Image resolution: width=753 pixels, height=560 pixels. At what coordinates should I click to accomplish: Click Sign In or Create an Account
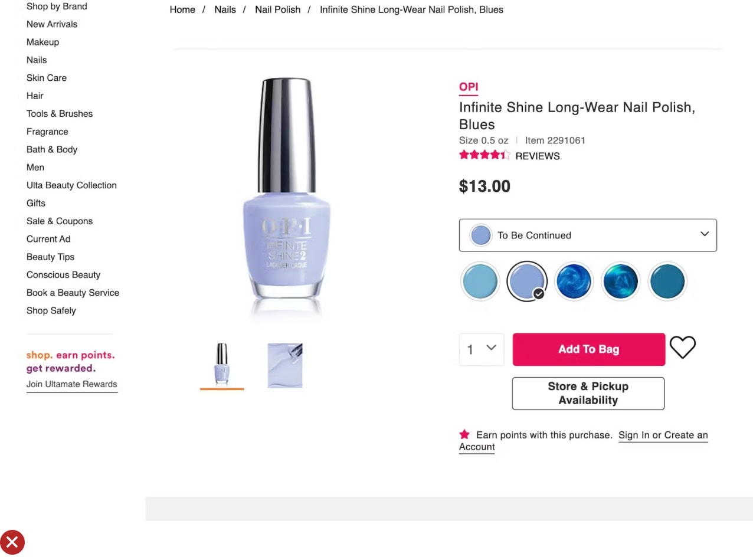[x=663, y=435]
